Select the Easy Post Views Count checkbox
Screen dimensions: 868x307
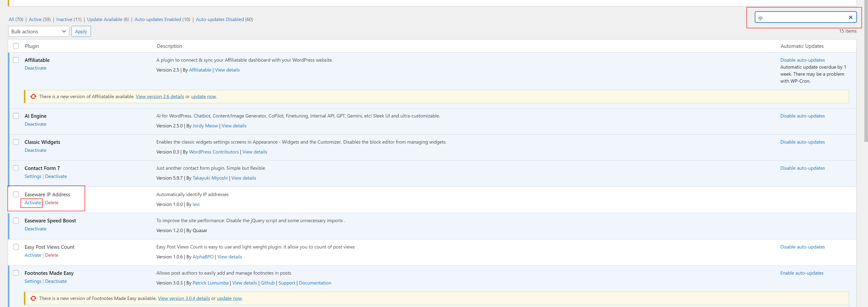coord(16,247)
